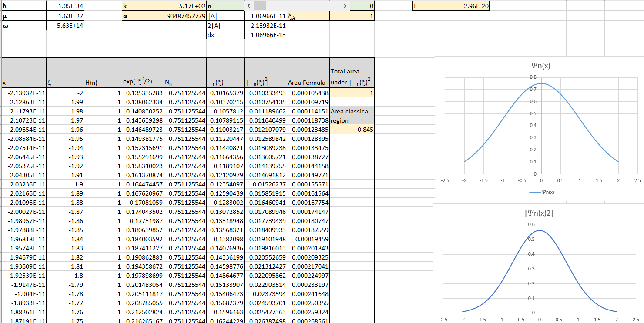Click the n scroll bar thumb

pos(260,6)
